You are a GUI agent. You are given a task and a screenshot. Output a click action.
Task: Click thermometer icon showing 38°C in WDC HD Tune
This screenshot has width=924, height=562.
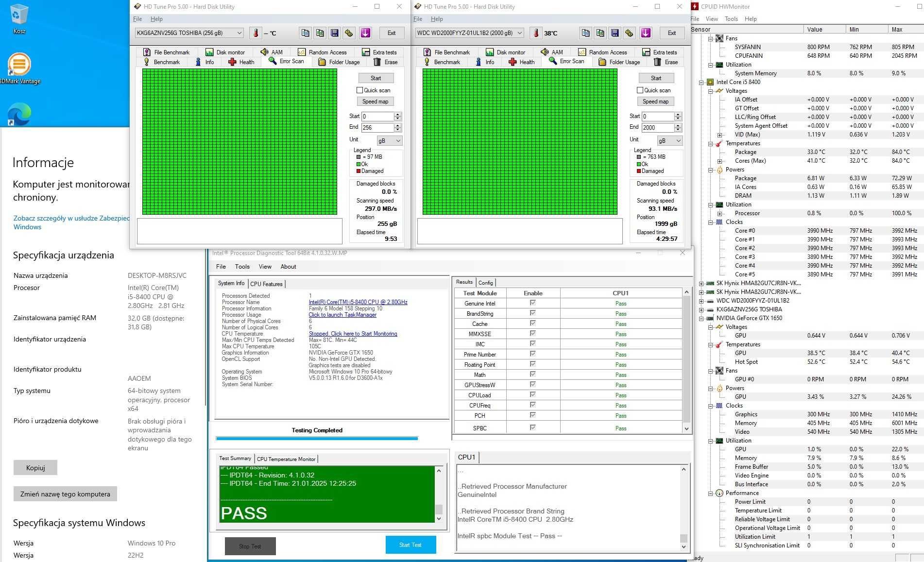coord(536,33)
